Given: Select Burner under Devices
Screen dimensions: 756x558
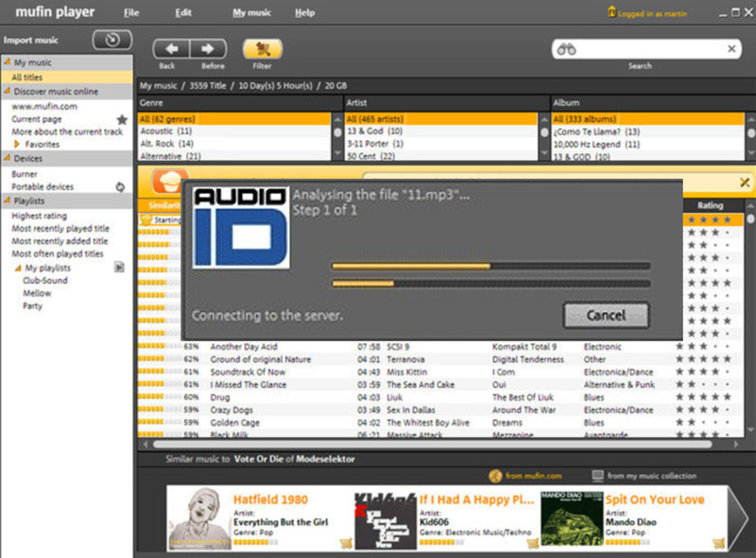Looking at the screenshot, I should tap(25, 174).
